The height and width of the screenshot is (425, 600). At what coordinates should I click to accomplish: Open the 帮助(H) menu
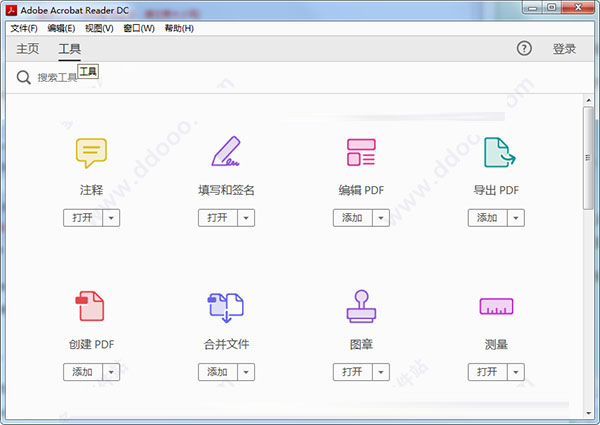(179, 28)
